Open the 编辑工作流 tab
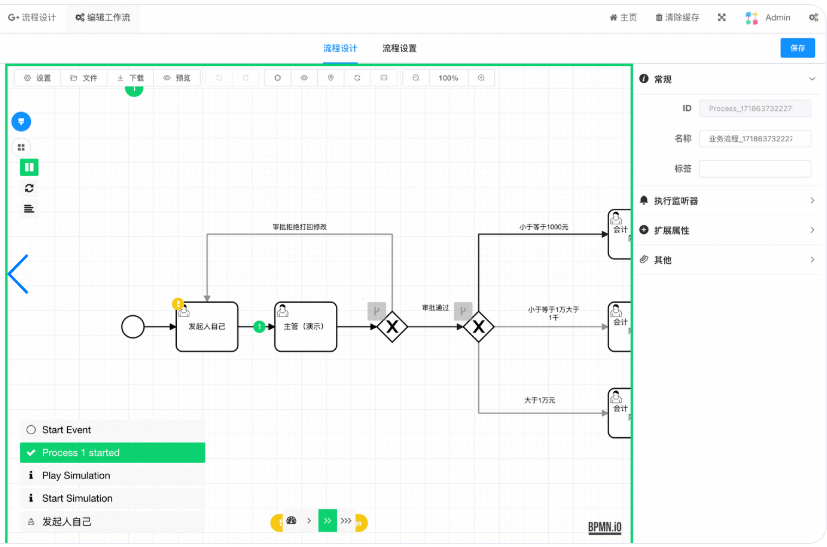The width and height of the screenshot is (827, 547). tap(102, 17)
